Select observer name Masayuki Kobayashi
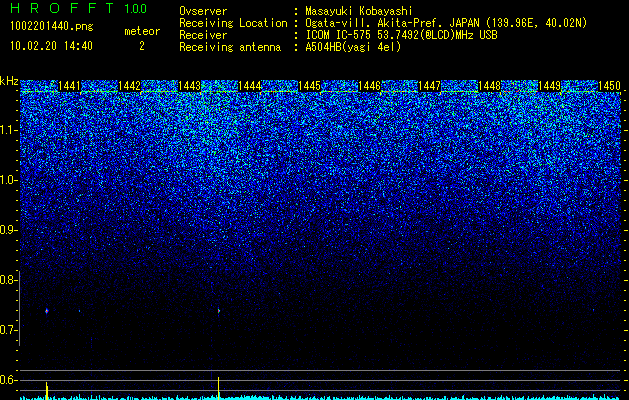The image size is (629, 400). [x=359, y=12]
